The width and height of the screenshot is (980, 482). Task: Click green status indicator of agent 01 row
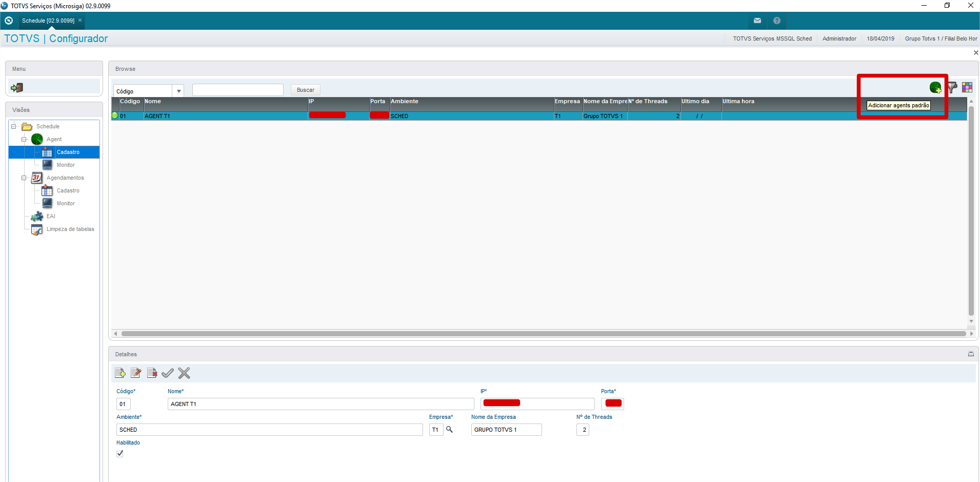tap(115, 115)
